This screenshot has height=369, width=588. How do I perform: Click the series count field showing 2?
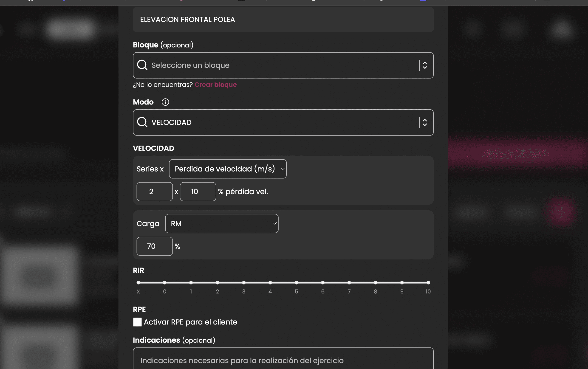155,192
